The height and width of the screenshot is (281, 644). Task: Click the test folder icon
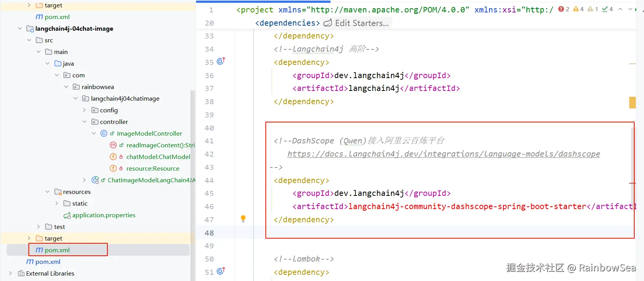tap(49, 227)
